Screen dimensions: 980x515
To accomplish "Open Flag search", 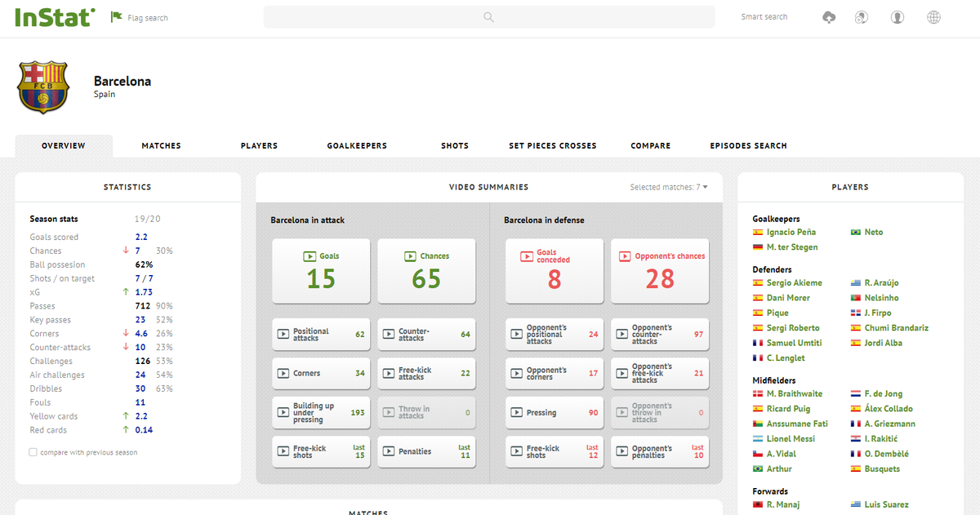I will tap(140, 17).
